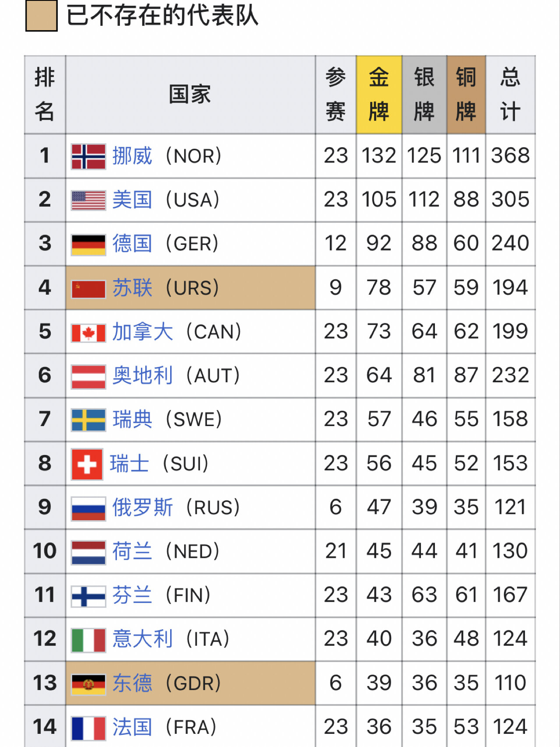Open the 奥地利 (AUT) link

(143, 376)
